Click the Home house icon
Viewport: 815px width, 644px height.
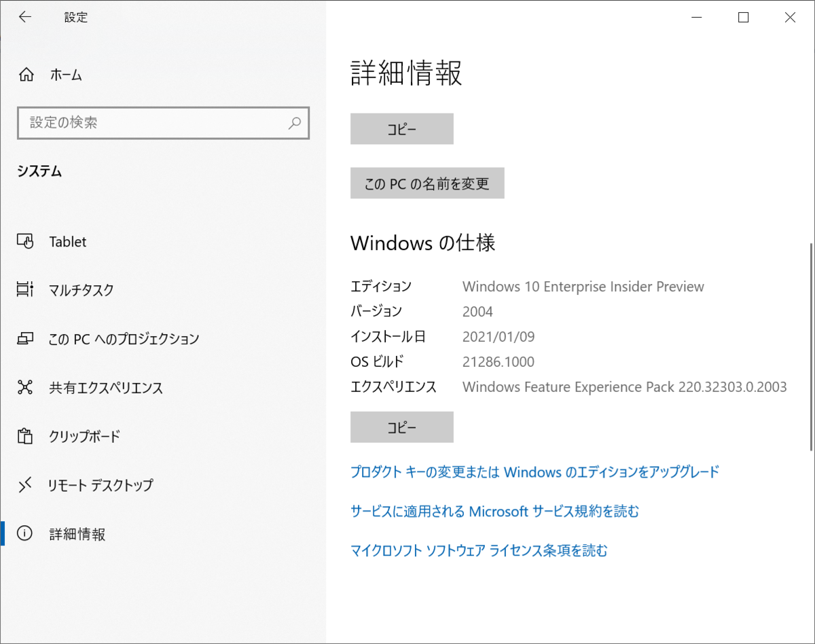pyautogui.click(x=26, y=75)
